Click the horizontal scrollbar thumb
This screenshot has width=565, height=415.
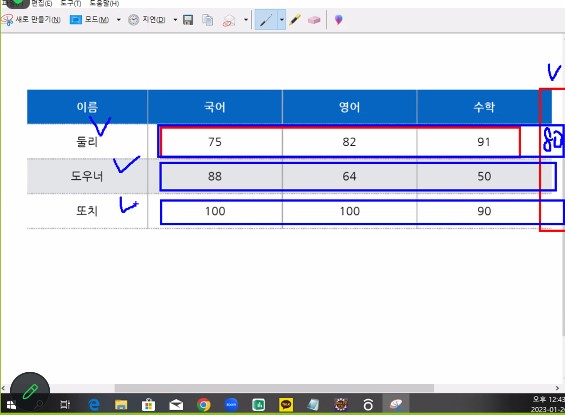point(274,388)
